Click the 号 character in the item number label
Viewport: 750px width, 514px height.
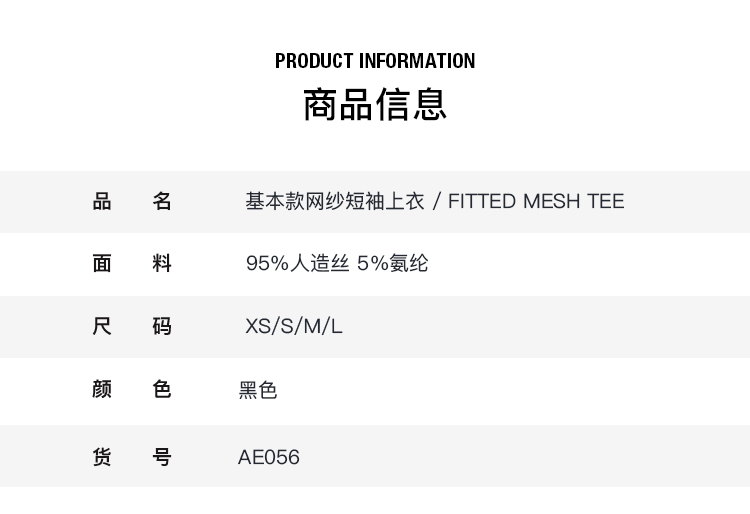(x=162, y=457)
